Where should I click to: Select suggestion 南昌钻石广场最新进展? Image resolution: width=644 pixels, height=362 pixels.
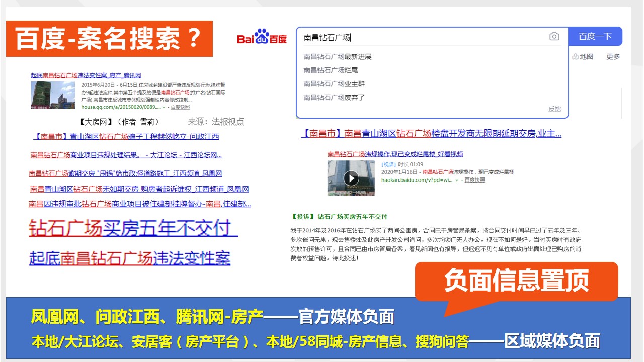point(338,57)
